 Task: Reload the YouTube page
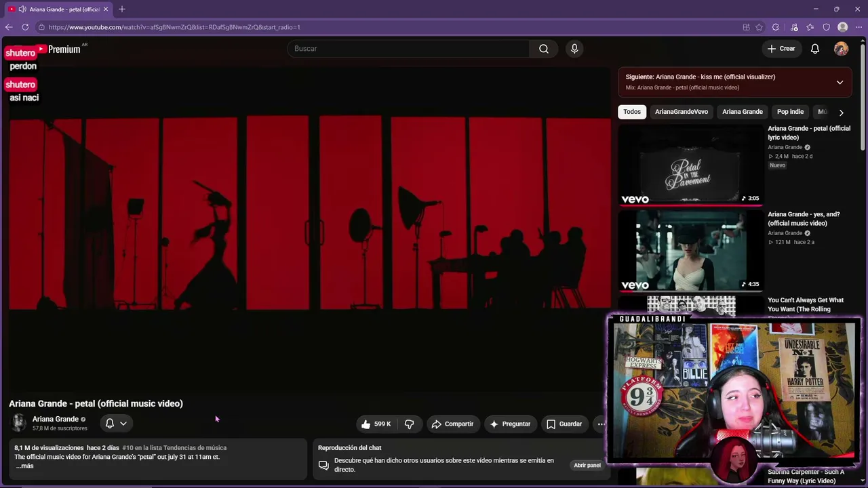click(x=25, y=27)
